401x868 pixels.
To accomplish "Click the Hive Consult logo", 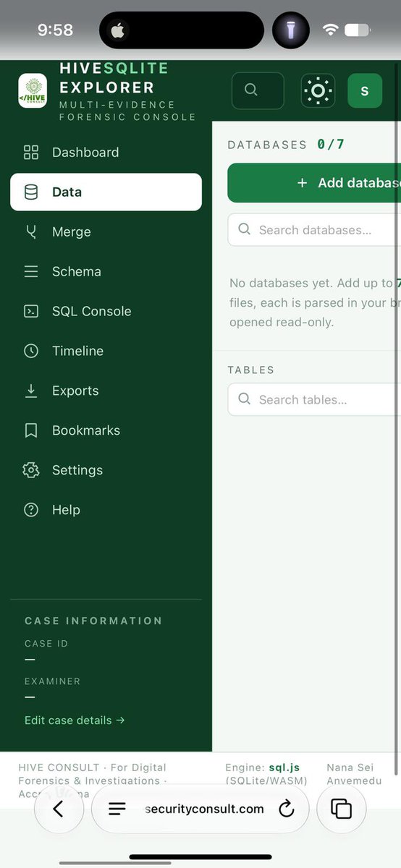I will pos(33,90).
